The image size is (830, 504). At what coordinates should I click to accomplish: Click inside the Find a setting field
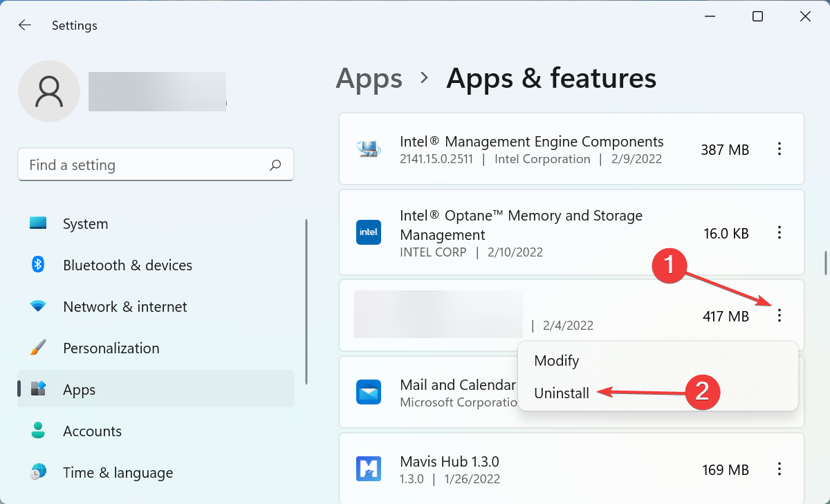click(x=138, y=165)
